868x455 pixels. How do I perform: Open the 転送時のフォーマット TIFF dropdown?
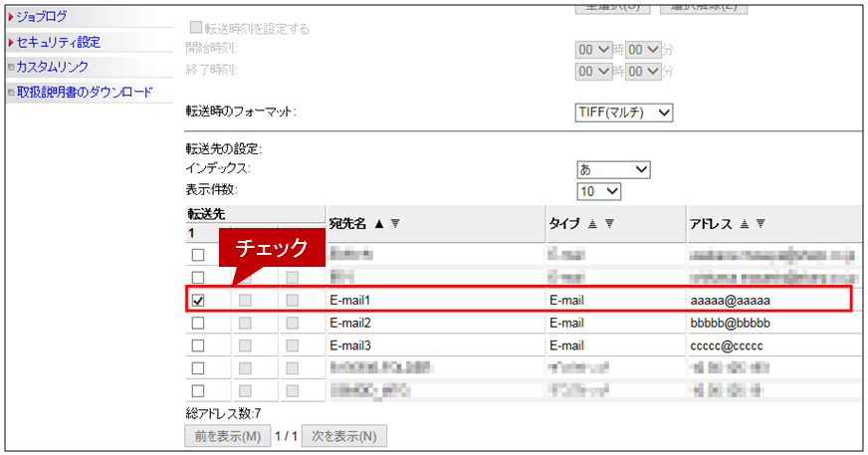[x=624, y=113]
